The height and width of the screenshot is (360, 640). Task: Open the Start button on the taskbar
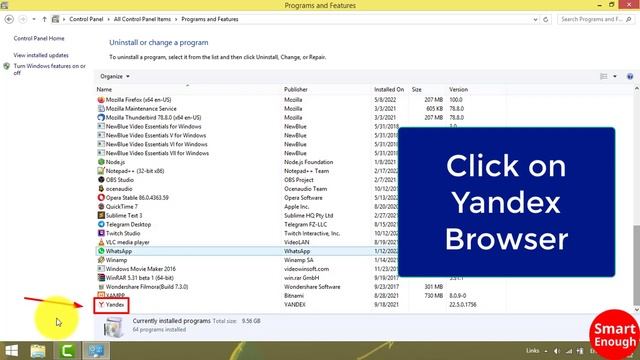pyautogui.click(x=11, y=351)
